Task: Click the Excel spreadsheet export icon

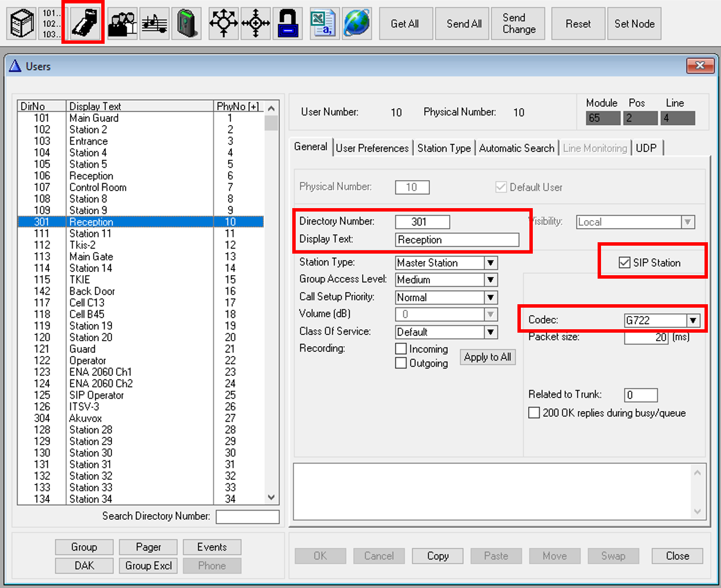Action: click(x=325, y=23)
